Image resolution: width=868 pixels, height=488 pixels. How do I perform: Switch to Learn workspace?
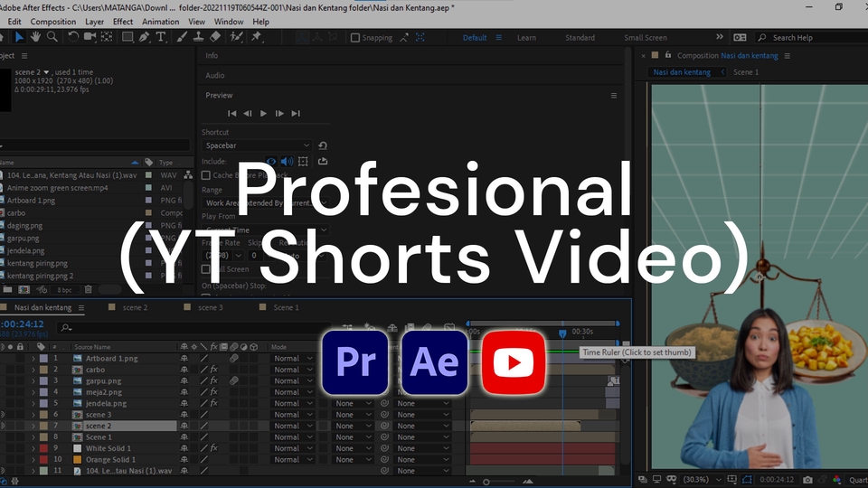526,38
